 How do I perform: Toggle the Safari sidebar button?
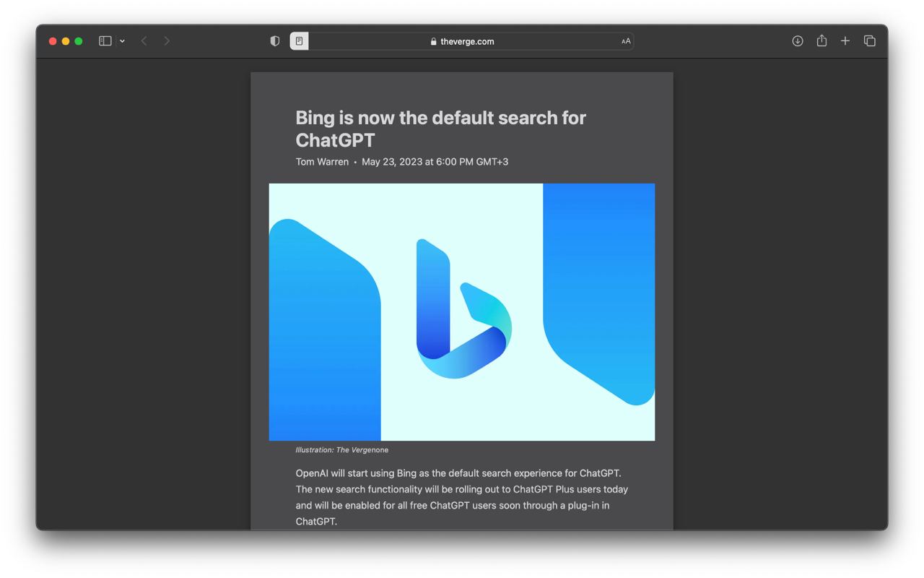(105, 41)
